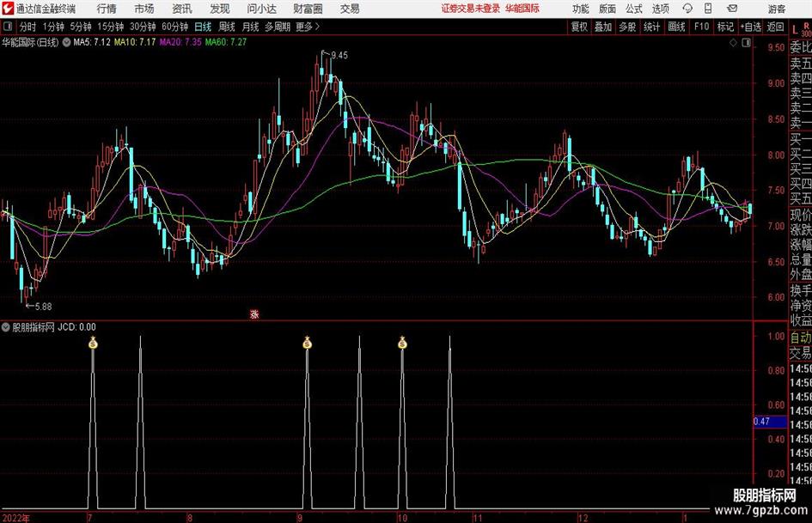The image size is (812, 523).
Task: Click the MA20: 7.35 label
Action: (180, 42)
